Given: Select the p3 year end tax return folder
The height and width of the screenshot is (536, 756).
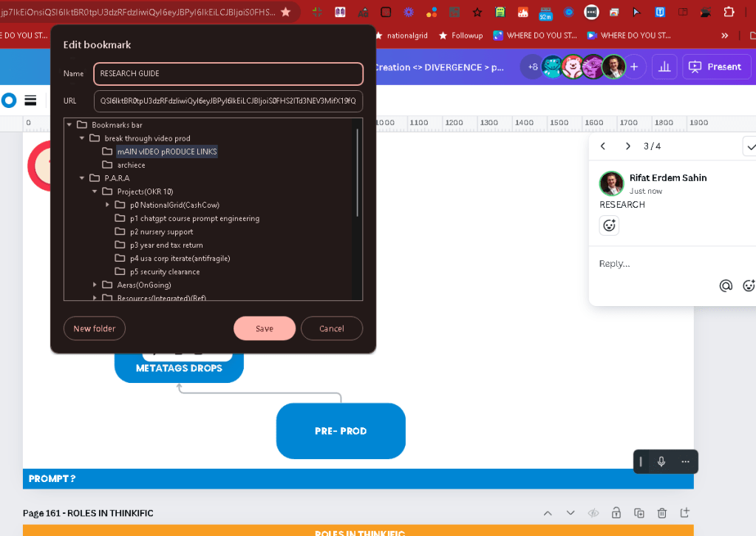Looking at the screenshot, I should pos(166,245).
